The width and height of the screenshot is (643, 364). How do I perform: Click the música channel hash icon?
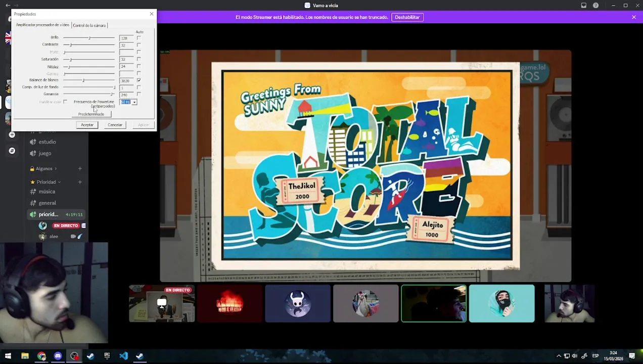pos(33,192)
